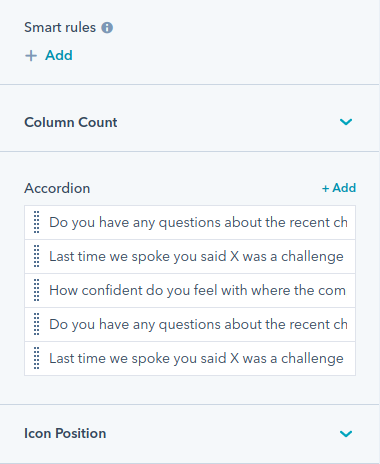Expand the Column Count chevron
This screenshot has height=464, width=380.
click(346, 122)
